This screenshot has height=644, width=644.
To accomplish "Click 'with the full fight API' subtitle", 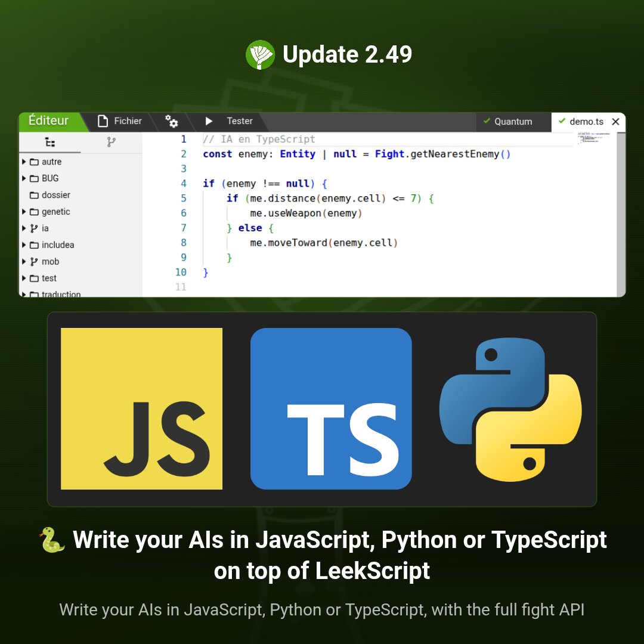I will point(508,610).
